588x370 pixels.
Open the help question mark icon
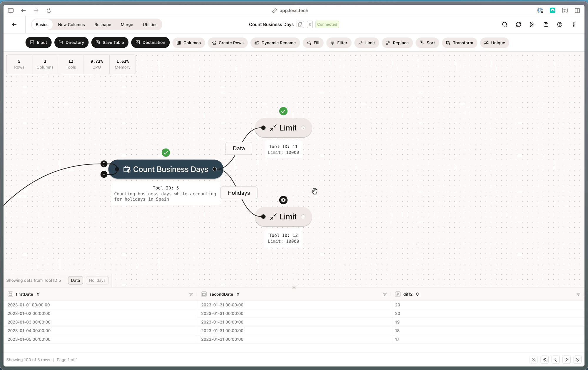click(x=559, y=24)
